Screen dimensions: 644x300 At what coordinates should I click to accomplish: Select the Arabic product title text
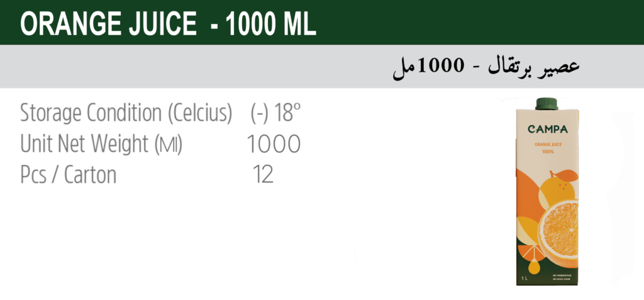click(x=486, y=69)
